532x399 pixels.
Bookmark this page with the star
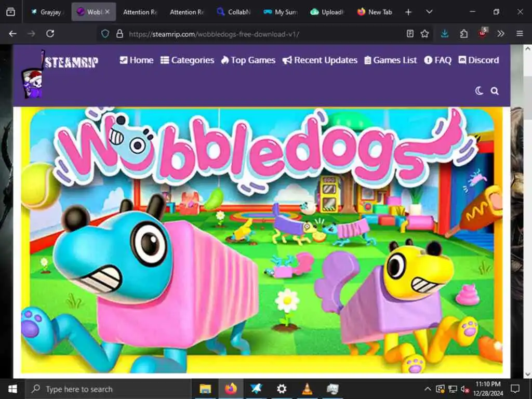tap(424, 34)
